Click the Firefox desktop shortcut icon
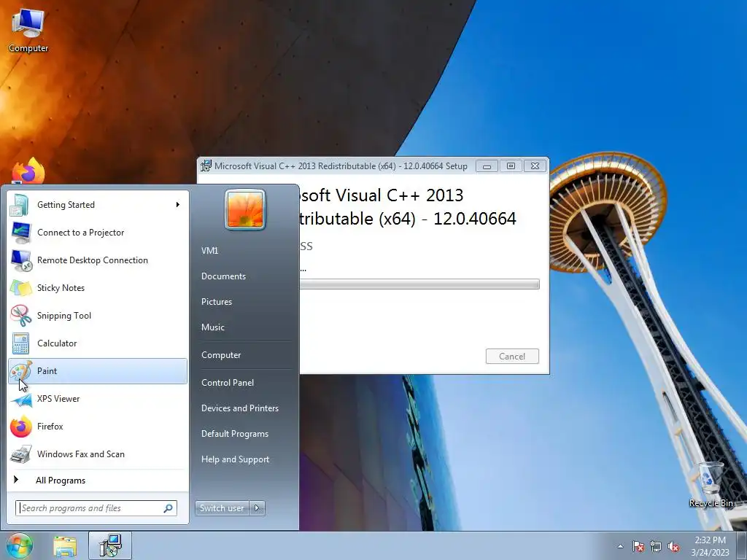This screenshot has width=747, height=560. [28, 171]
